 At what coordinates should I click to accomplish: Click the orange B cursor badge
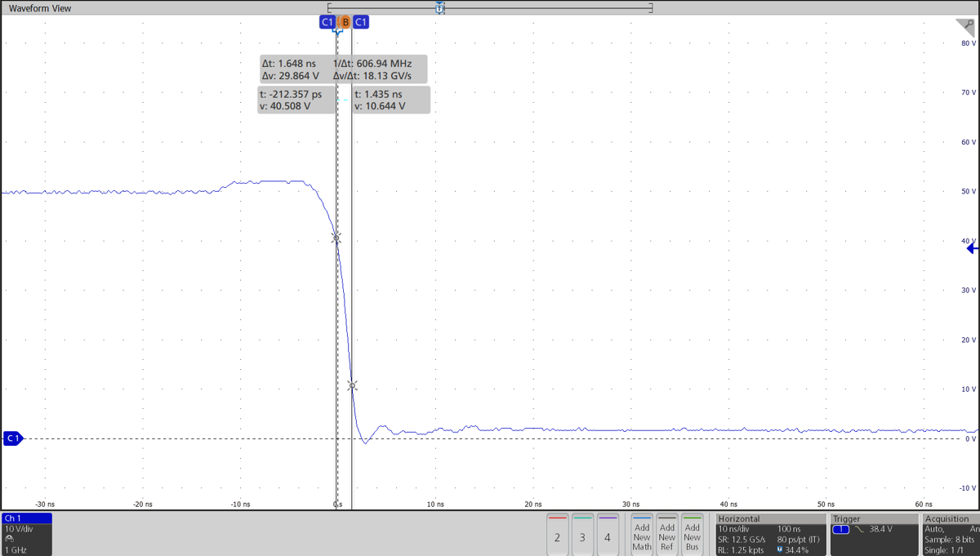coord(345,22)
